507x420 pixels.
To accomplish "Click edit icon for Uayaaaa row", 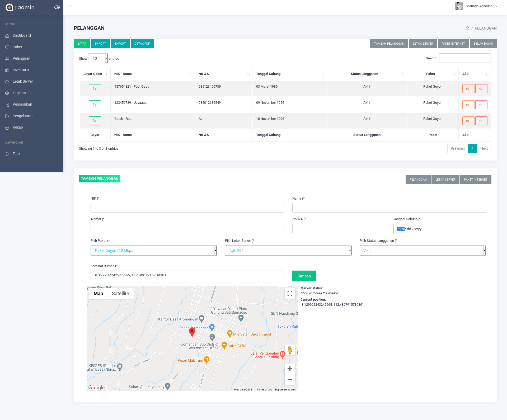I will click(468, 105).
